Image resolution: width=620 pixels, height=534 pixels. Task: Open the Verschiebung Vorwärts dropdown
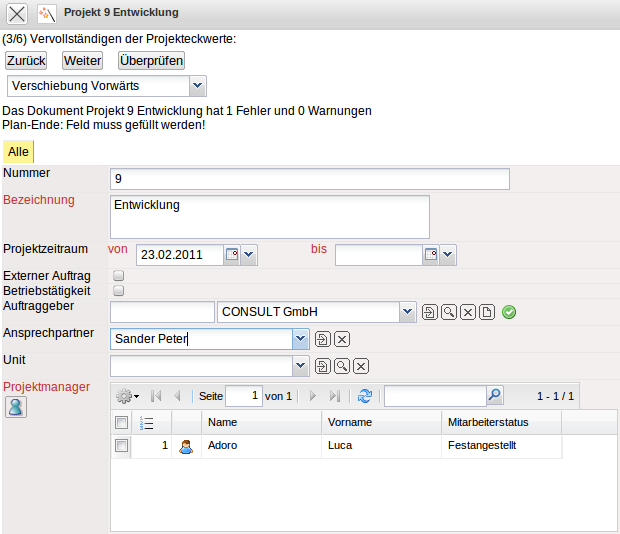197,86
